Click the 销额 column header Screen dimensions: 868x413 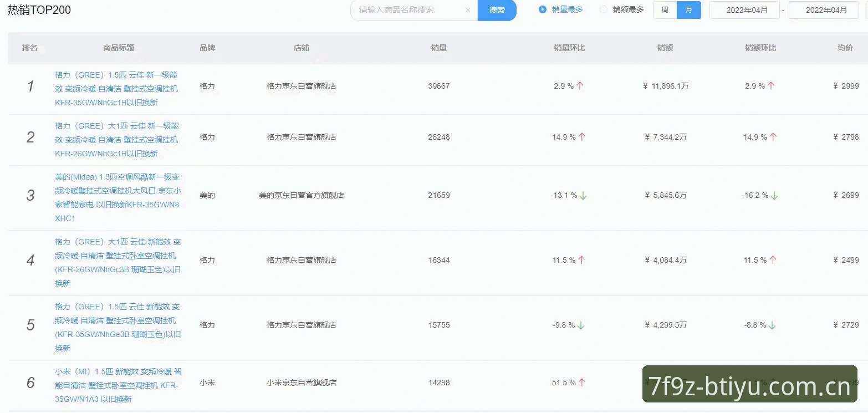click(x=665, y=48)
